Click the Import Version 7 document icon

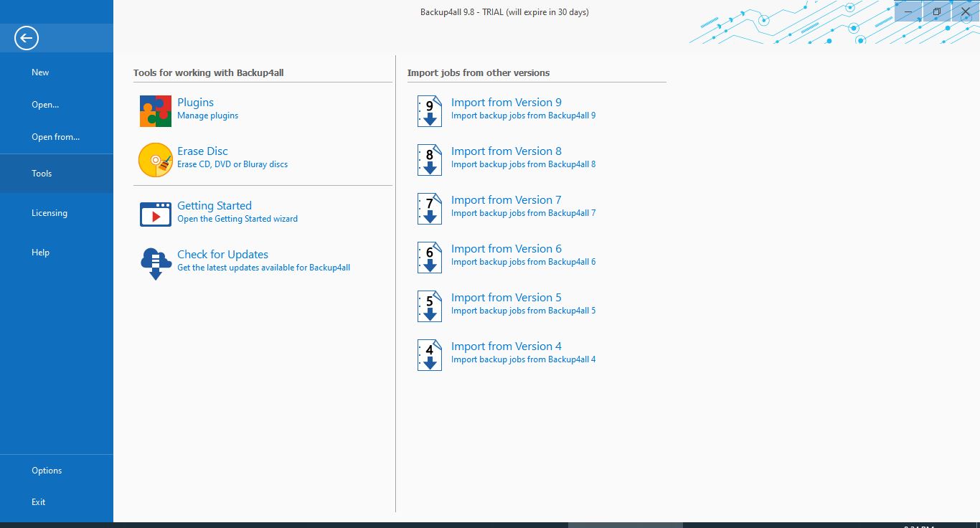pyautogui.click(x=430, y=209)
